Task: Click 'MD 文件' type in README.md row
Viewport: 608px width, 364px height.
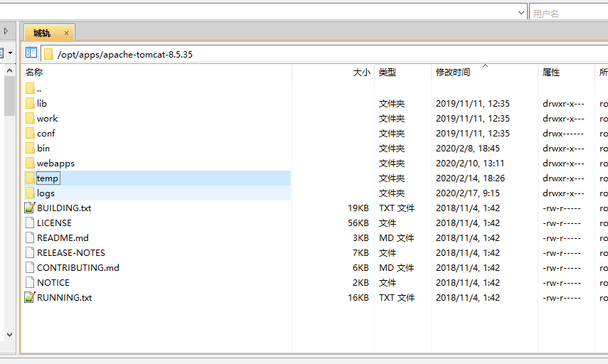Action: tap(396, 237)
